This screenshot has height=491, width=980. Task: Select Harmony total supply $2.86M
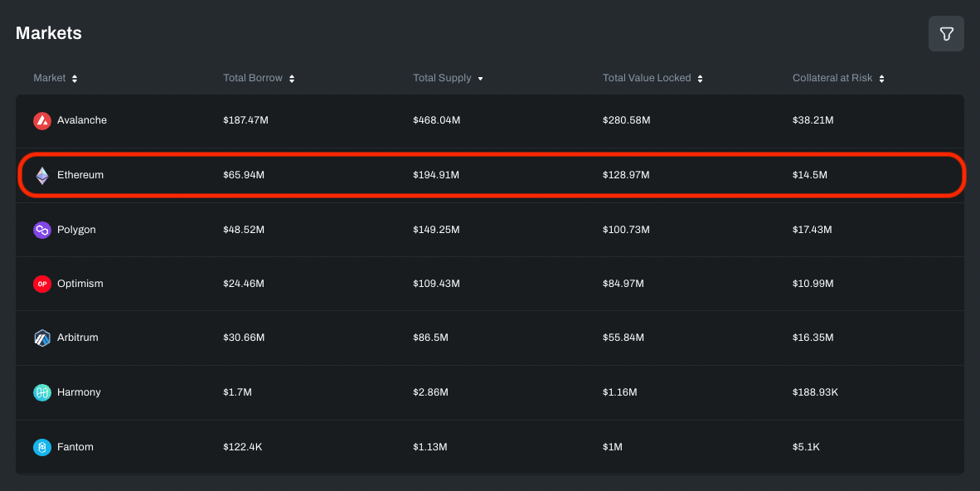(430, 392)
